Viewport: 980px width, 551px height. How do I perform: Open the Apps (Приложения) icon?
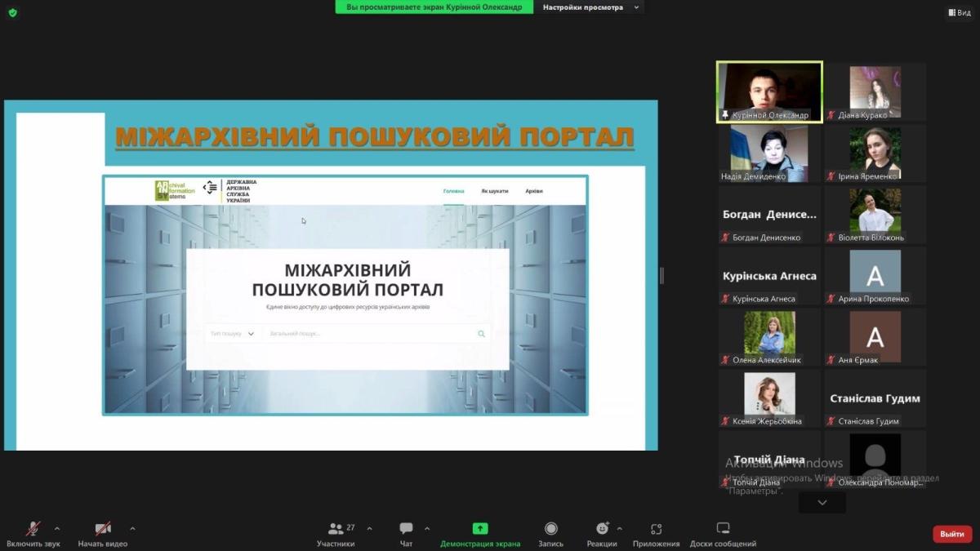click(x=656, y=529)
